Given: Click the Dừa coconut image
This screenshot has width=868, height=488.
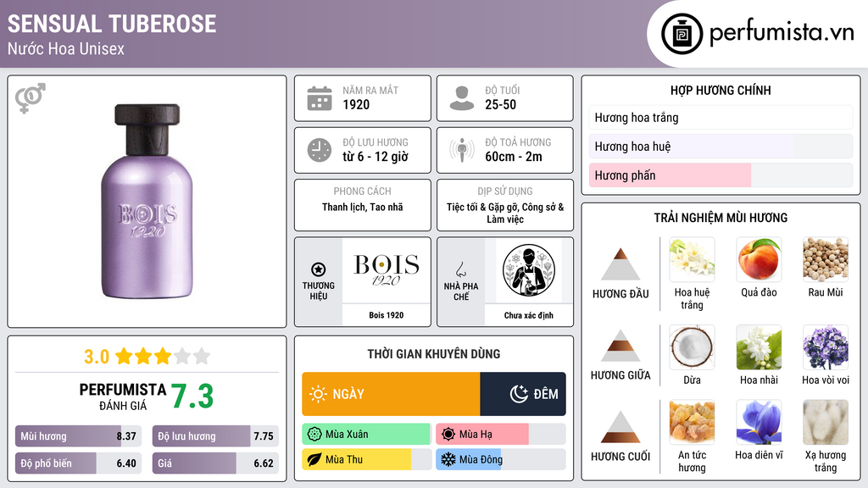Looking at the screenshot, I should (692, 347).
